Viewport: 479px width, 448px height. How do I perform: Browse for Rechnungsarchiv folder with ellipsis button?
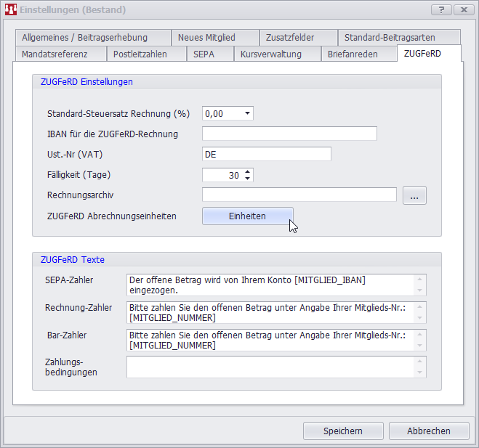[414, 195]
